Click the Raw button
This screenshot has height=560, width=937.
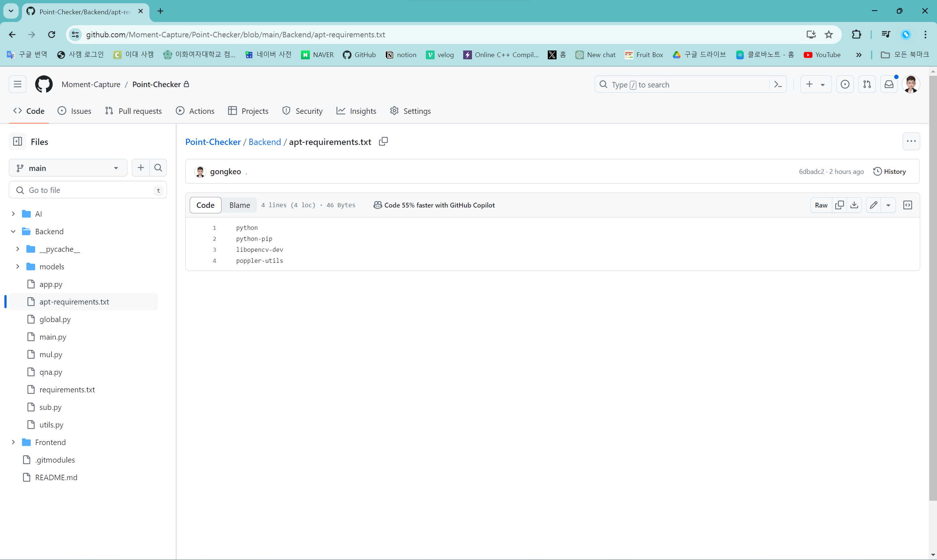pos(821,205)
